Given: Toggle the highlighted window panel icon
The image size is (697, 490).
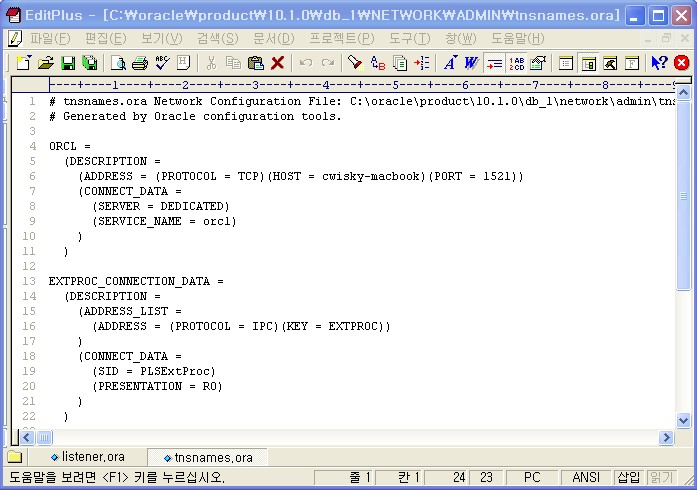Looking at the screenshot, I should (x=588, y=63).
